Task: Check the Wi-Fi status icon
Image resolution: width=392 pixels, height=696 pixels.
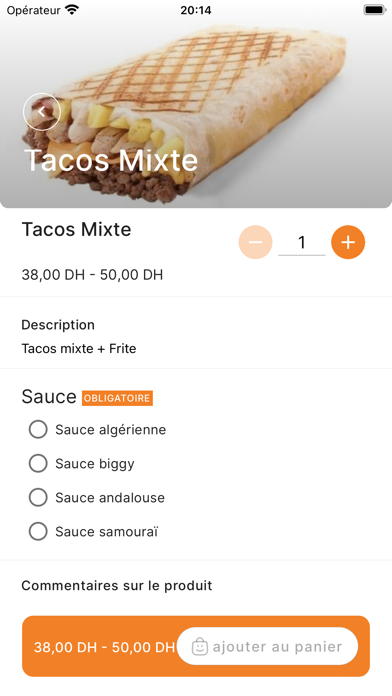Action: [71, 10]
